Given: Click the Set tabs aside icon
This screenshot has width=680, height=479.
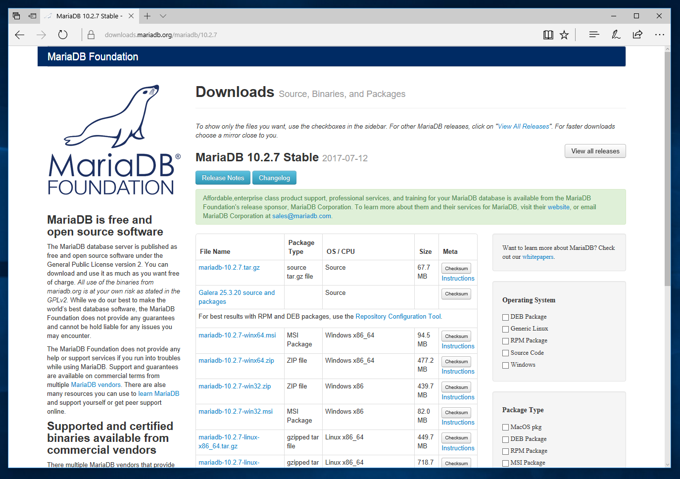Looking at the screenshot, I should point(32,16).
